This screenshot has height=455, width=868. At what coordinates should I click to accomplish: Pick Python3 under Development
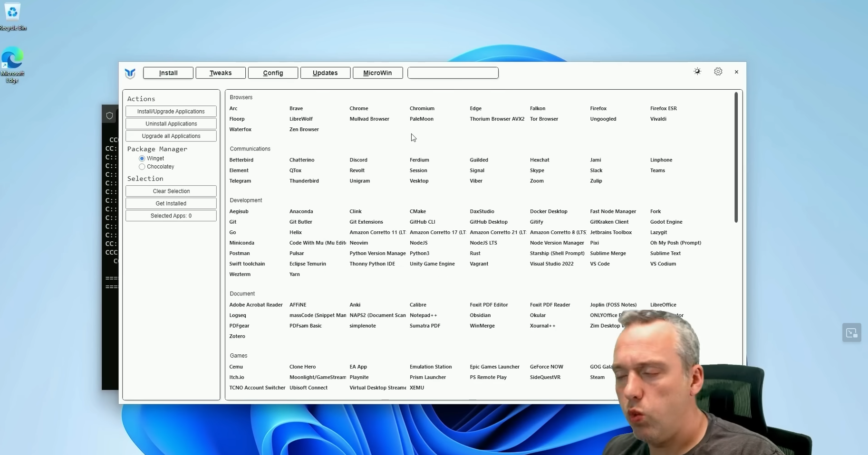pos(419,253)
